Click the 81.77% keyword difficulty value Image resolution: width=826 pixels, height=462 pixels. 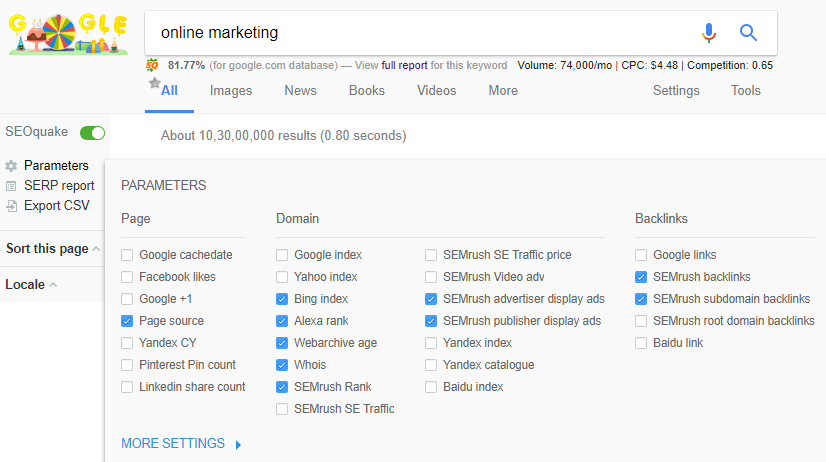coord(186,65)
